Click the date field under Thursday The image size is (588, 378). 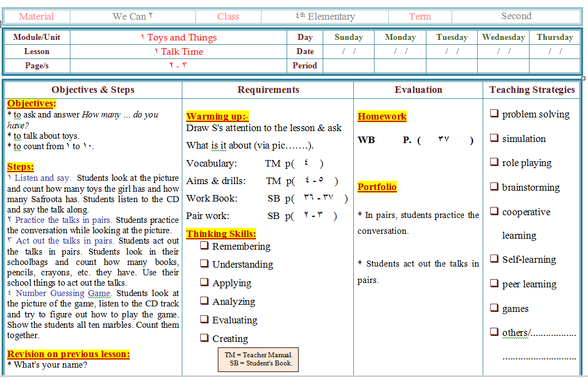point(555,51)
